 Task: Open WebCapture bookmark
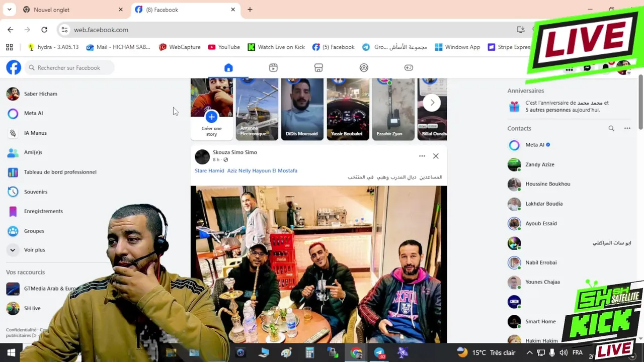tap(180, 47)
